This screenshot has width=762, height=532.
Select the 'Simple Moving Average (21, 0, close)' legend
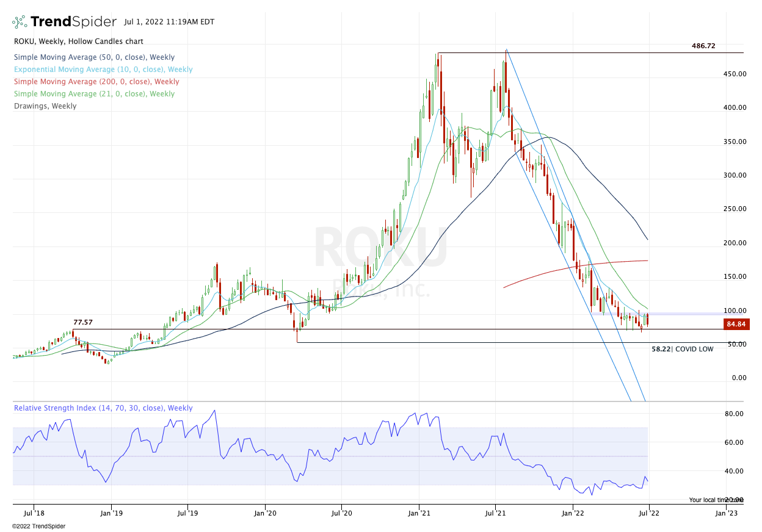pyautogui.click(x=93, y=94)
